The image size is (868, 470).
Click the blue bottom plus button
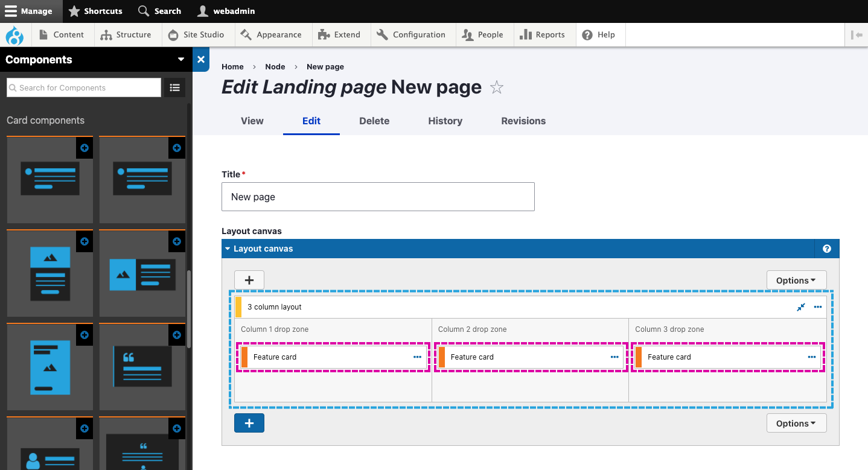[x=249, y=423]
